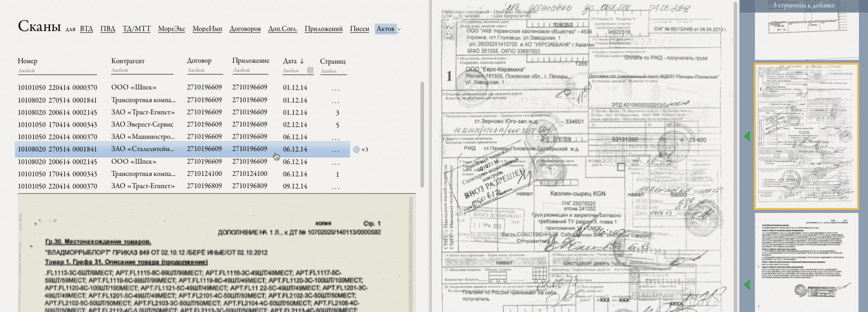
Task: Click the Страниц filter field
Action: click(x=333, y=71)
